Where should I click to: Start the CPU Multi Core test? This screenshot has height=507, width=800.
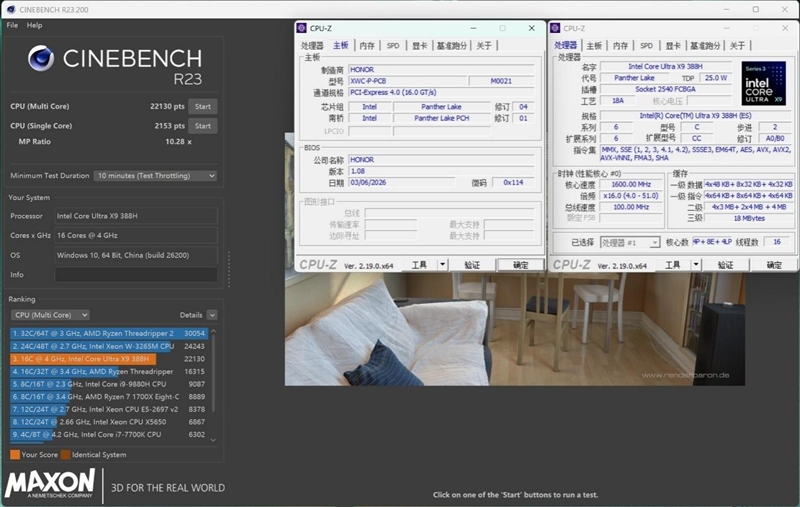coord(203,107)
